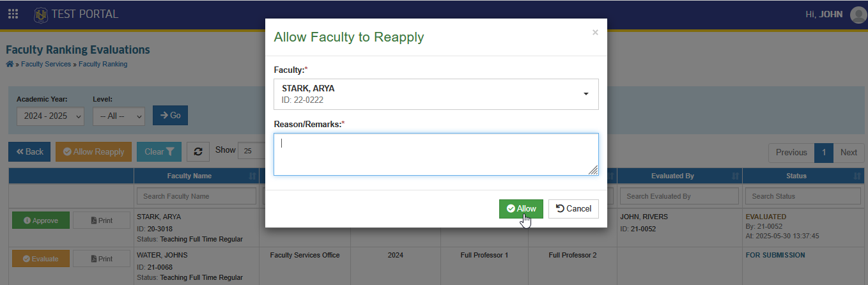
Task: Click the Print button for WATER, JOHNS
Action: click(102, 259)
